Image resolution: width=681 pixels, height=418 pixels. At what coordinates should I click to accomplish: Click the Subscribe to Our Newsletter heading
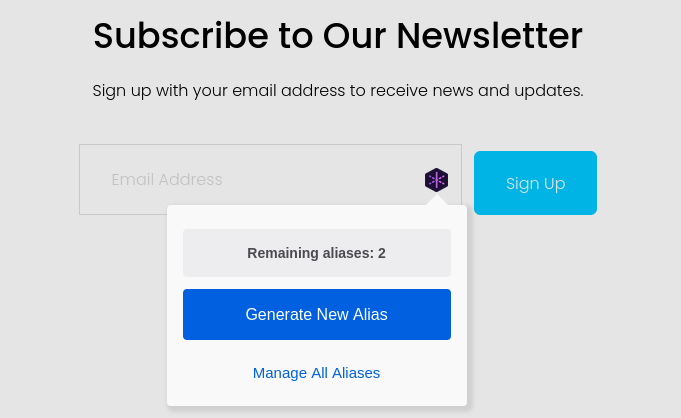pos(337,36)
